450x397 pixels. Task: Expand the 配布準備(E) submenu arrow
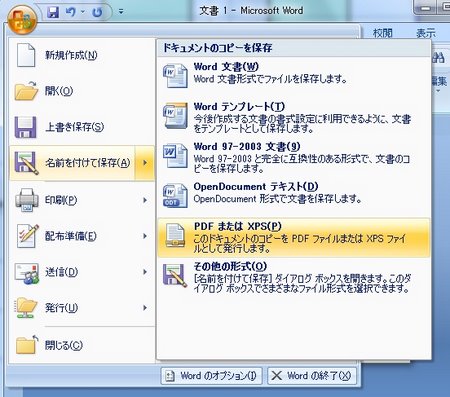[145, 236]
